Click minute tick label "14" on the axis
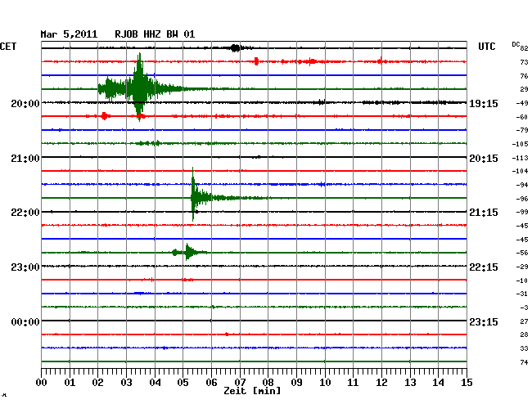This screenshot has height=404, width=532. point(438,383)
